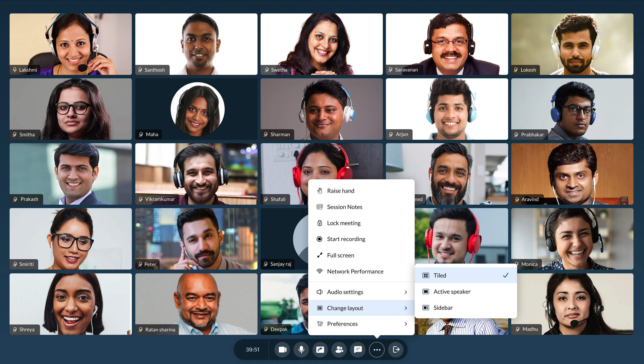Select Sidebar layout option
The image size is (644, 364).
[443, 307]
